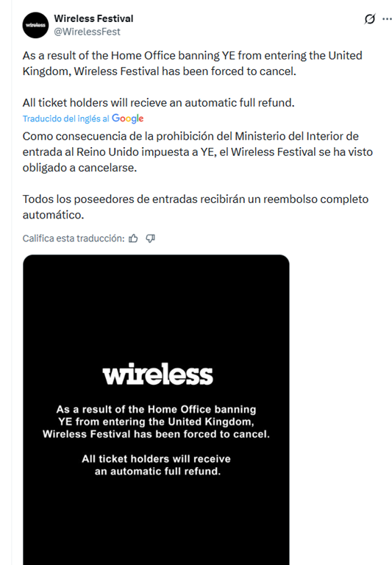
Task: Open the @WirelessFest handle link
Action: [x=88, y=32]
